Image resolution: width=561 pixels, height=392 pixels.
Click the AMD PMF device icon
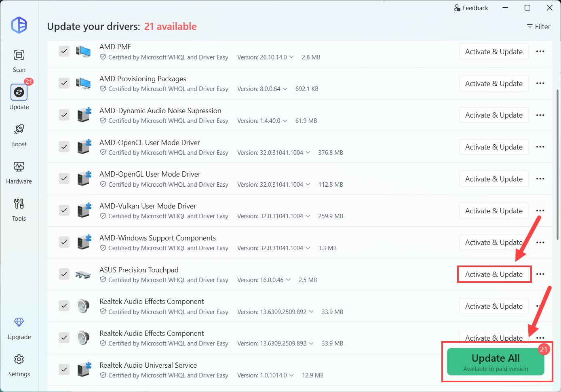point(83,51)
